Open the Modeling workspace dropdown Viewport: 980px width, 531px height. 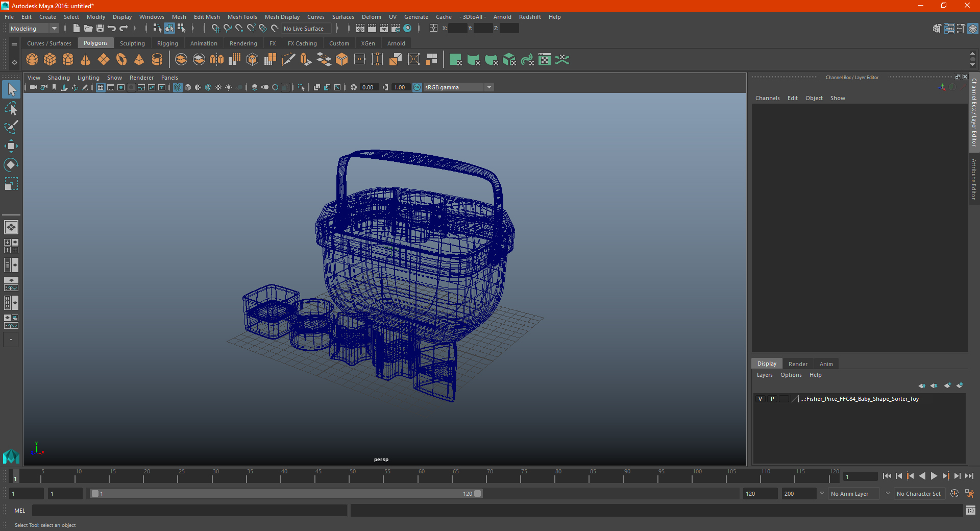click(34, 29)
